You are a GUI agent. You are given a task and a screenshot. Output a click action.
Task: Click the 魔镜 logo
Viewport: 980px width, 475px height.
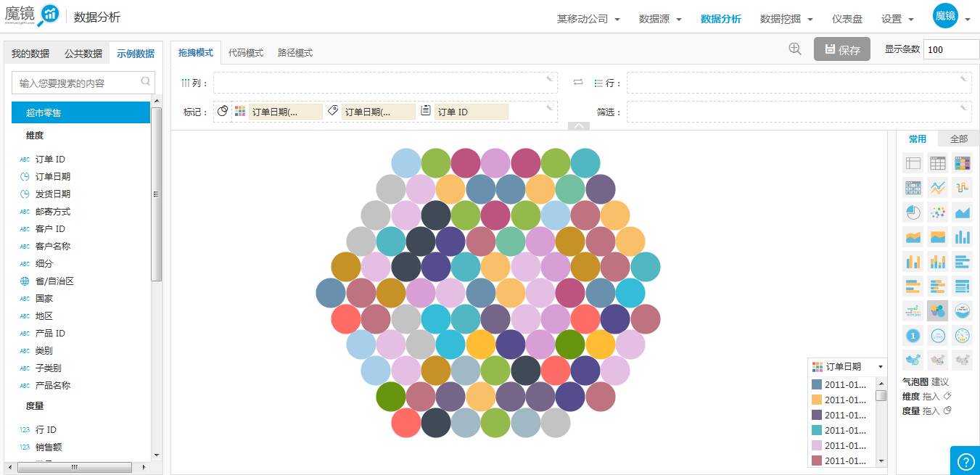[33, 16]
